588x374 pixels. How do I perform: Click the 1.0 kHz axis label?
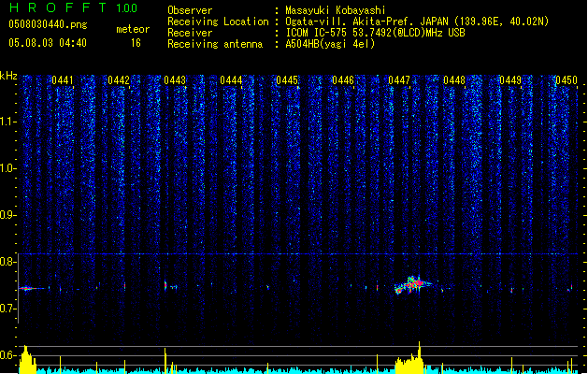coord(7,168)
